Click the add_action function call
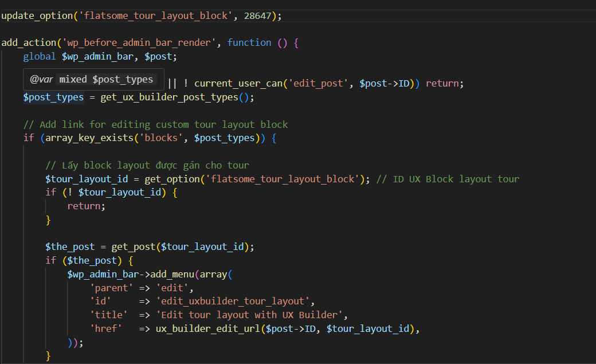 (x=28, y=42)
